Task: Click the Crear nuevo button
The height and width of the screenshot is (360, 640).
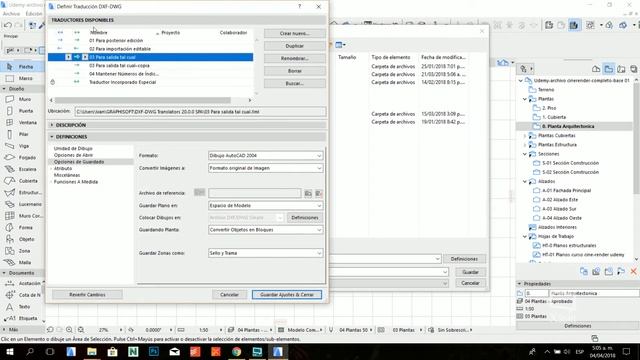Action: click(295, 33)
